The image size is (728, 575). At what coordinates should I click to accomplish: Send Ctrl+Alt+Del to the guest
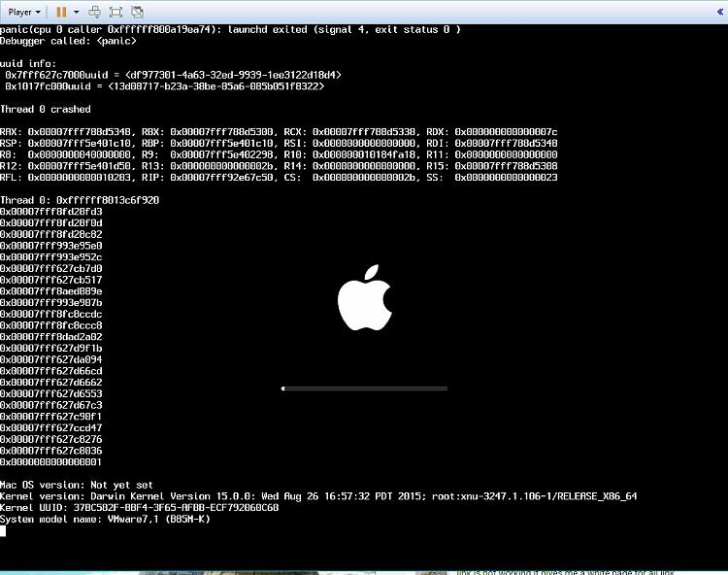tap(95, 12)
